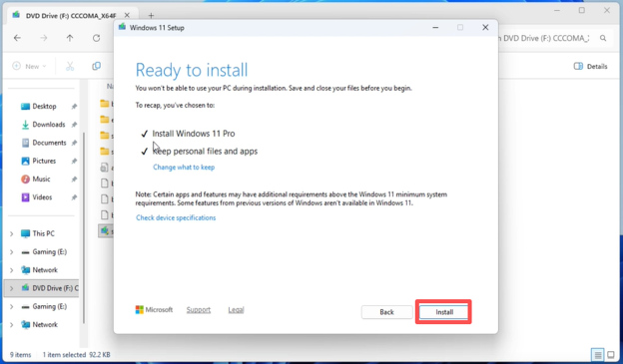The image size is (623, 364).
Task: Click the pin icon next to Downloads
Action: click(74, 125)
